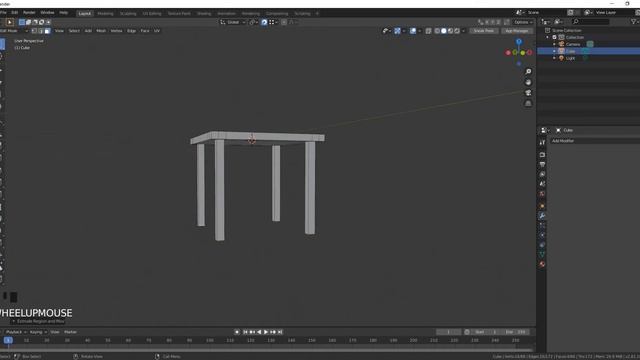
Task: Toggle proportional editing
Action: 284,22
